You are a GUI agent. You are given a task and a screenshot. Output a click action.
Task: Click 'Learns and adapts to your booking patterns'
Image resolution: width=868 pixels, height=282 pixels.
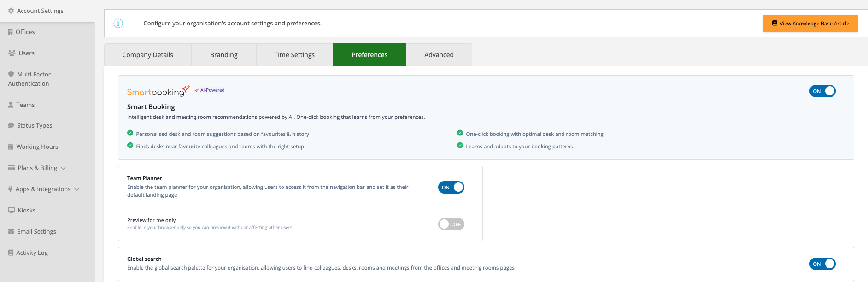519,147
